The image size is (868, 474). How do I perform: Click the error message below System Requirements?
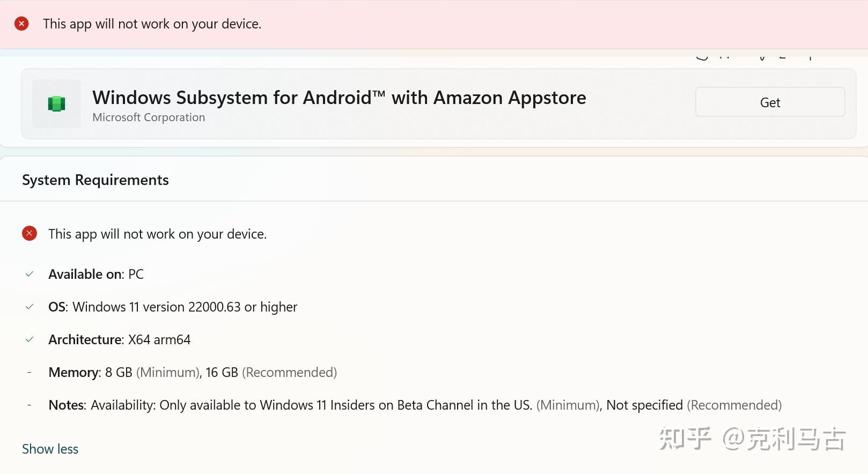click(x=157, y=234)
